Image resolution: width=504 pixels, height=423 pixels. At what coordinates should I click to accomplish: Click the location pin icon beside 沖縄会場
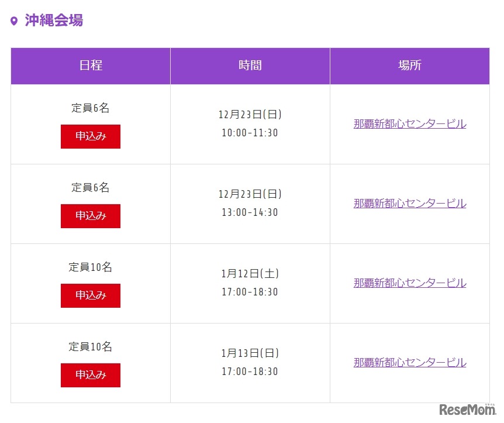pyautogui.click(x=13, y=20)
